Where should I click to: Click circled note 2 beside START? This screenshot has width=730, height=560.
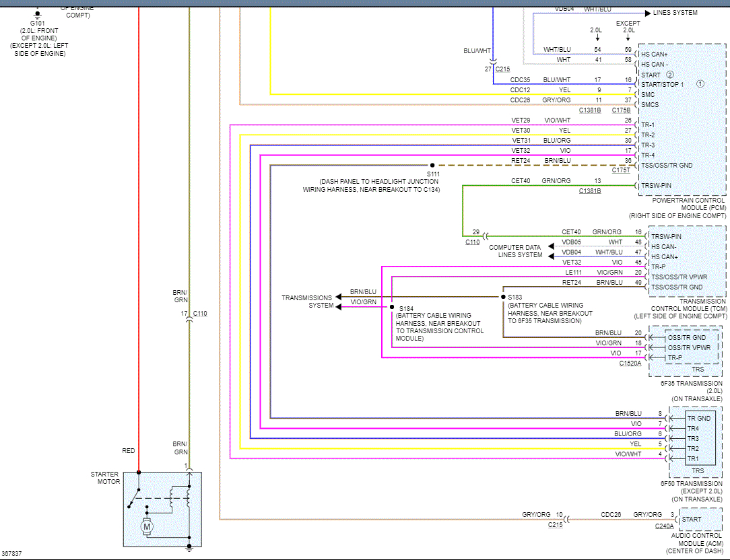tap(670, 75)
